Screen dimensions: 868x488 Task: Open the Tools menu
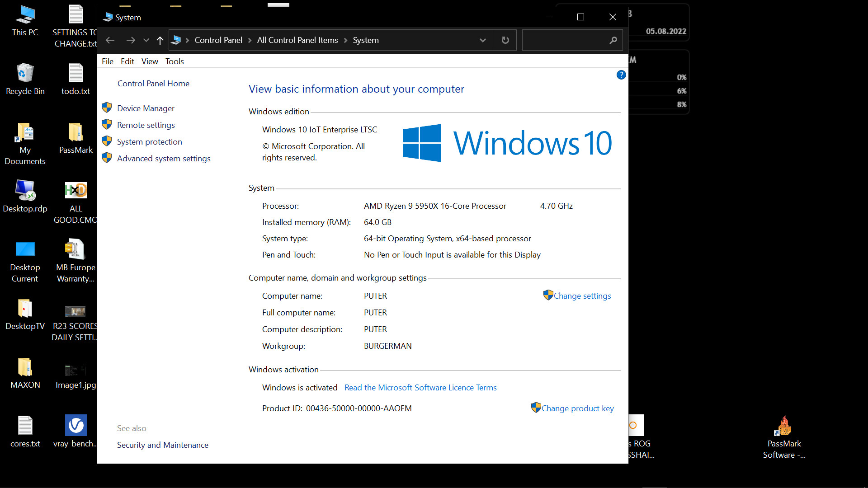coord(174,61)
